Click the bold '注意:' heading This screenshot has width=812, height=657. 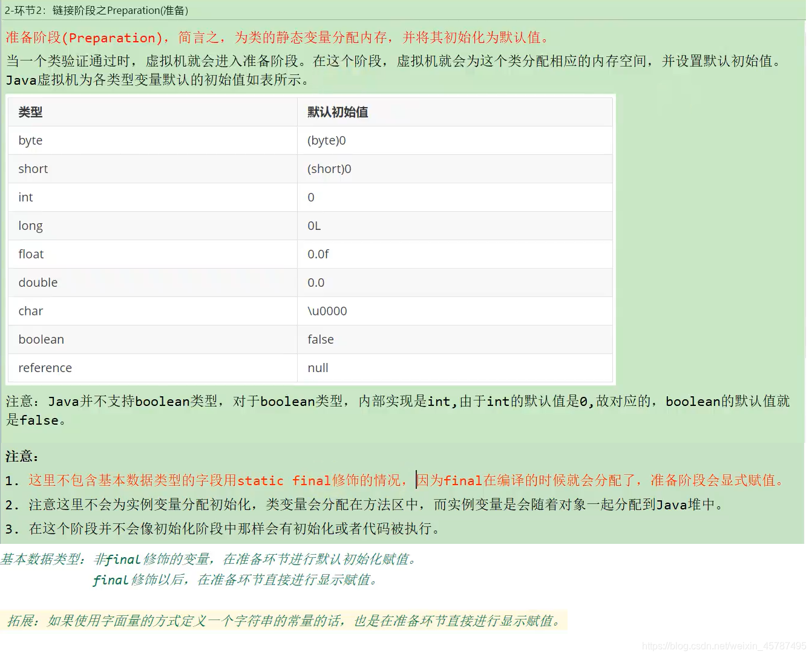(x=22, y=456)
